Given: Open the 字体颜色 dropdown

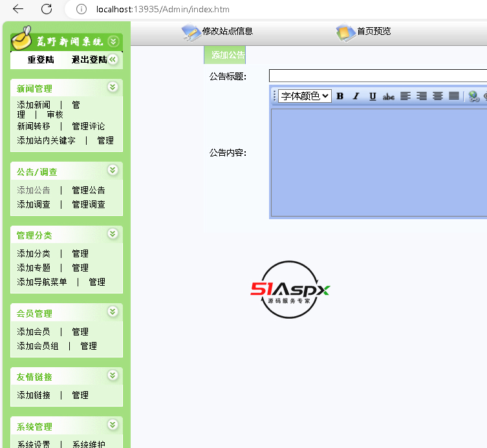Looking at the screenshot, I should (x=305, y=96).
